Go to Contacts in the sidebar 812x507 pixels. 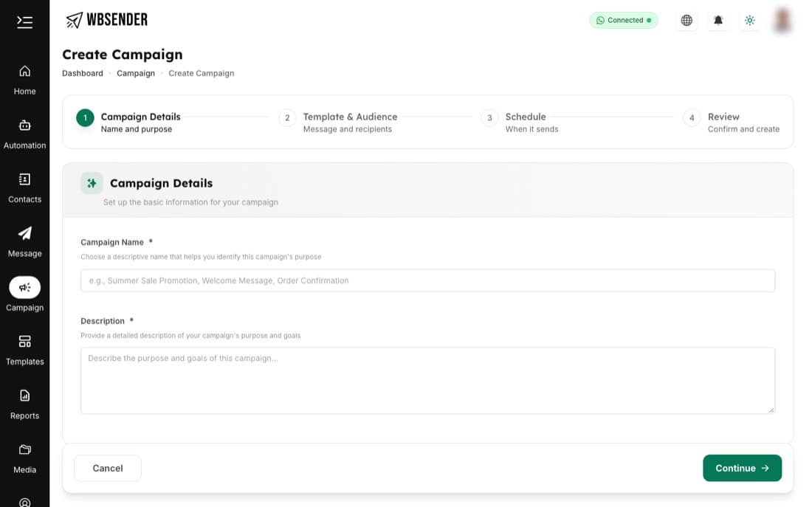24,188
